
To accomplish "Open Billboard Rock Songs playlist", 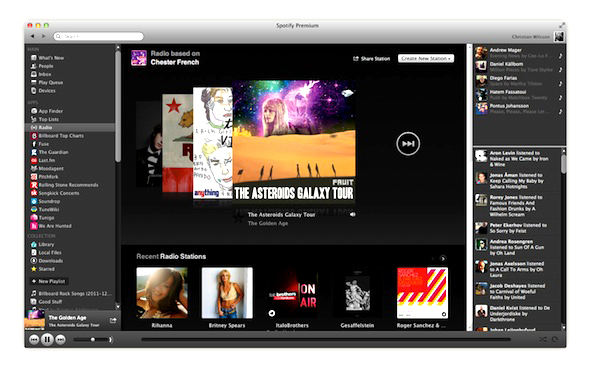I will click(71, 294).
